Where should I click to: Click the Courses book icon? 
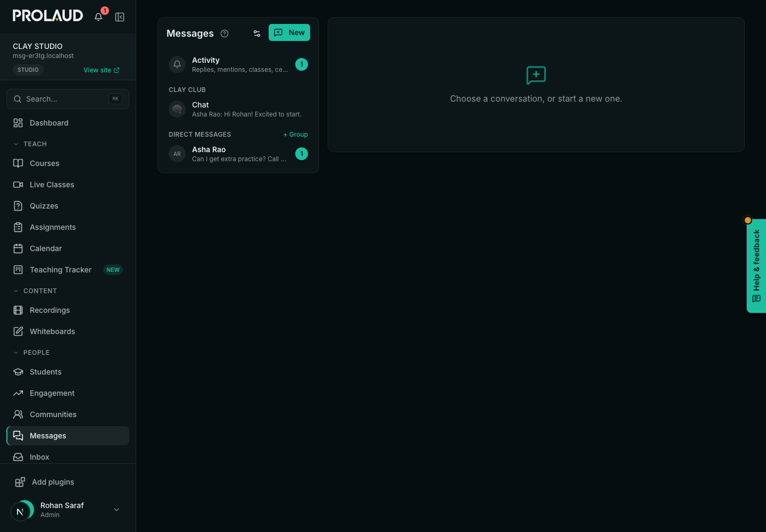(18, 163)
